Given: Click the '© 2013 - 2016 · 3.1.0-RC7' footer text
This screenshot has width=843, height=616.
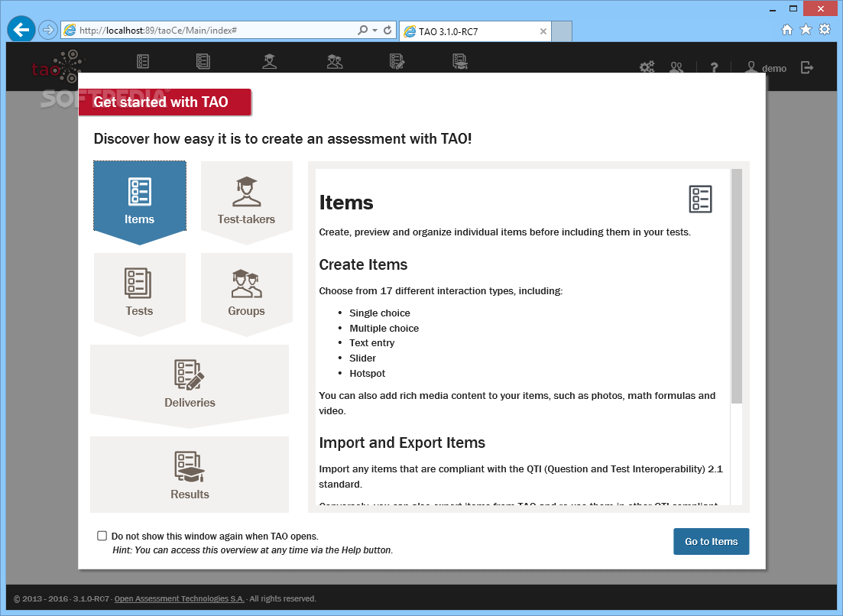Looking at the screenshot, I should 61,598.
